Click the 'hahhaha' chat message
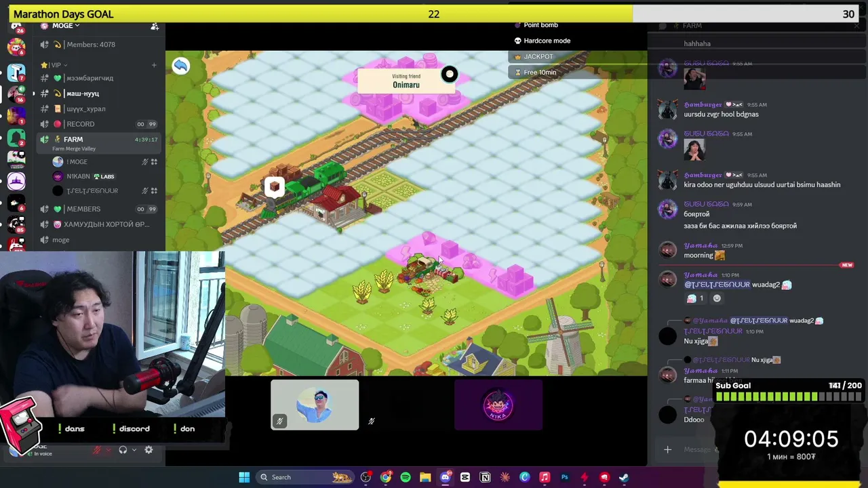Screen dimensions: 868x488 697,44
